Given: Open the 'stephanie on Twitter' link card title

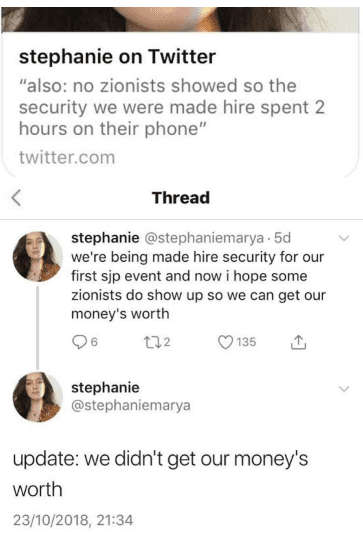Looking at the screenshot, I should [x=117, y=57].
